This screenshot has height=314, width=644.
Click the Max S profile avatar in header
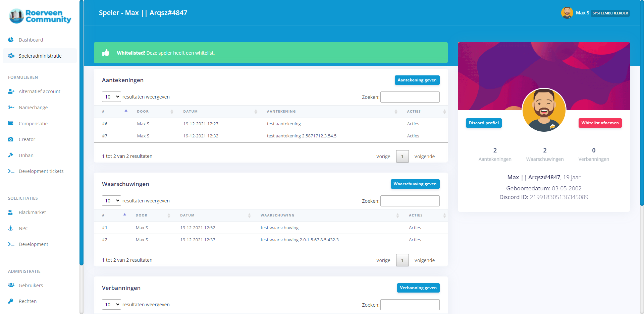tap(567, 13)
